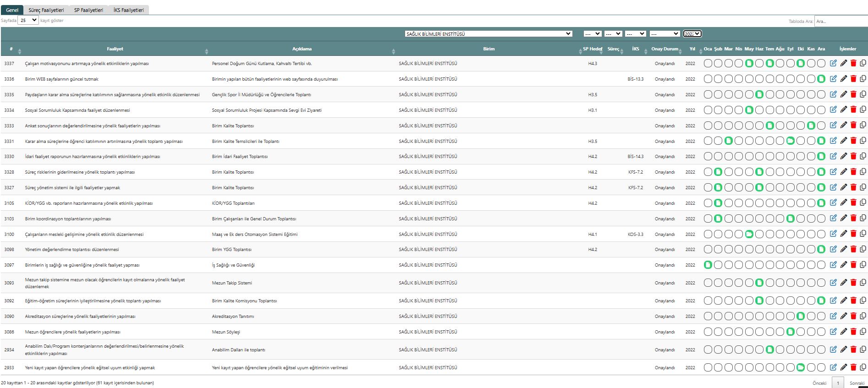The width and height of the screenshot is (868, 388).
Task: Open green Oca document icon in row 3097
Action: click(x=708, y=265)
